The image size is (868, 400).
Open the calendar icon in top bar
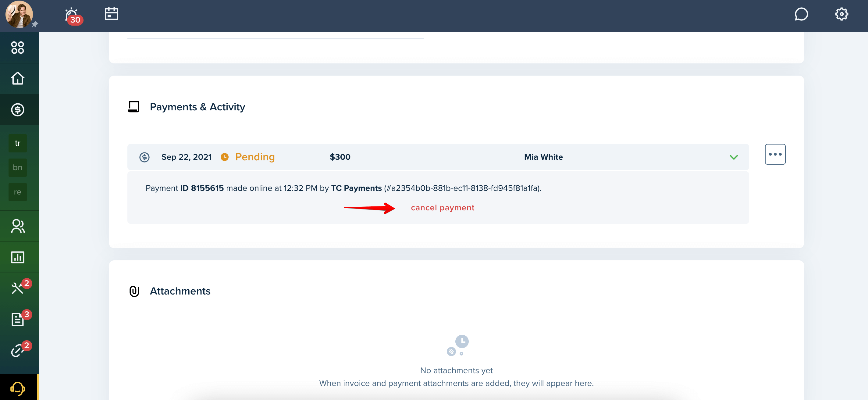tap(111, 14)
